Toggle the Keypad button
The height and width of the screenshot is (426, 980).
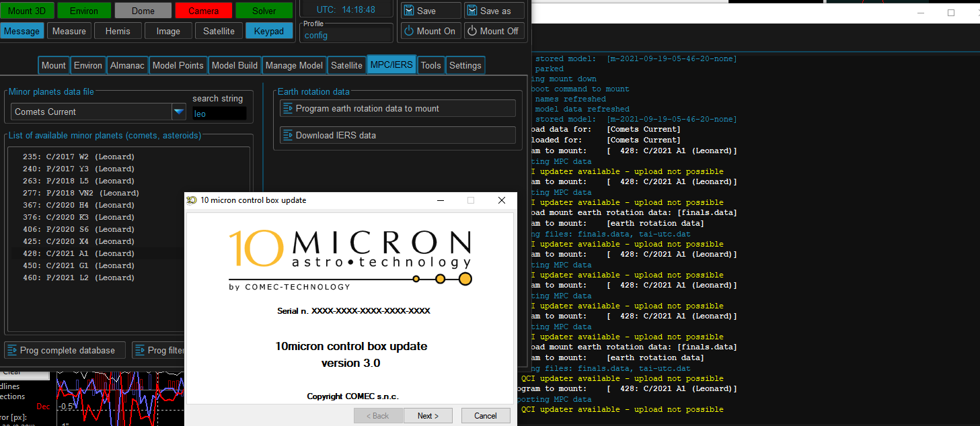pyautogui.click(x=269, y=31)
